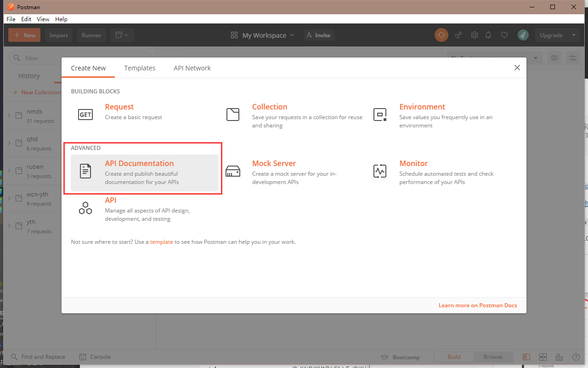Toggle the two-pane layout icon in status bar
588x368 pixels.
point(526,357)
